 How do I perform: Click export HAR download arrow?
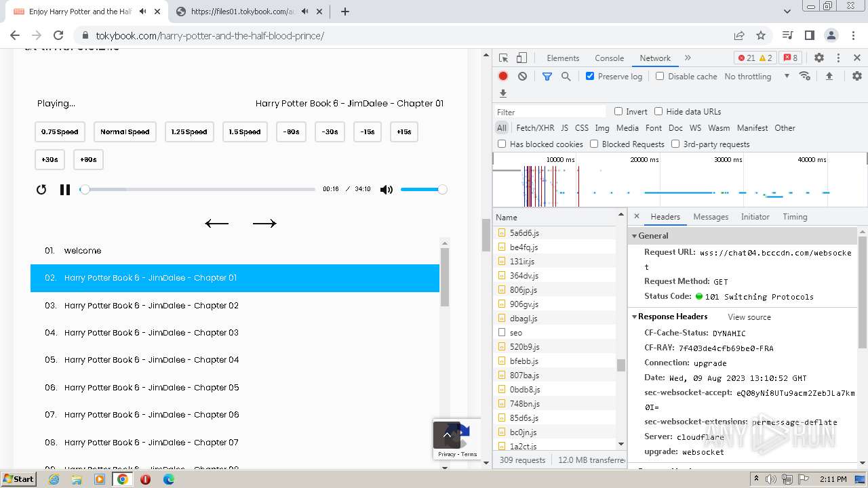pos(503,94)
